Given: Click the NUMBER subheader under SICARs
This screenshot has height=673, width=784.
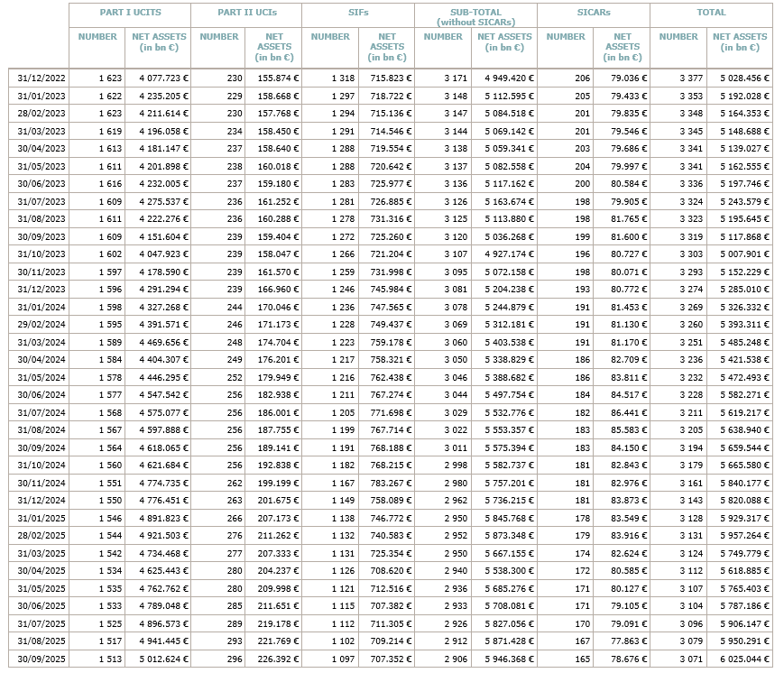Looking at the screenshot, I should pos(566,37).
